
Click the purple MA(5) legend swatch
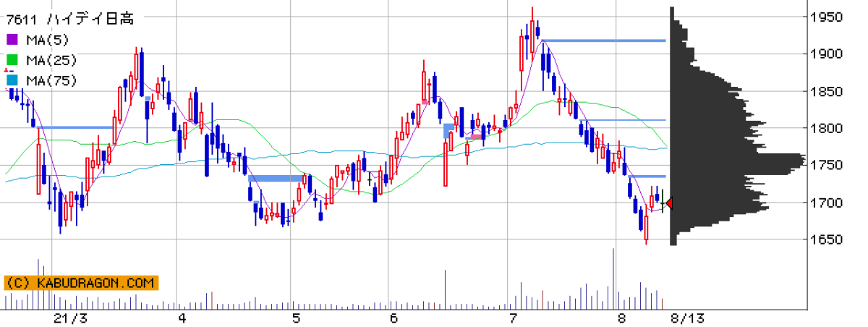click(12, 40)
